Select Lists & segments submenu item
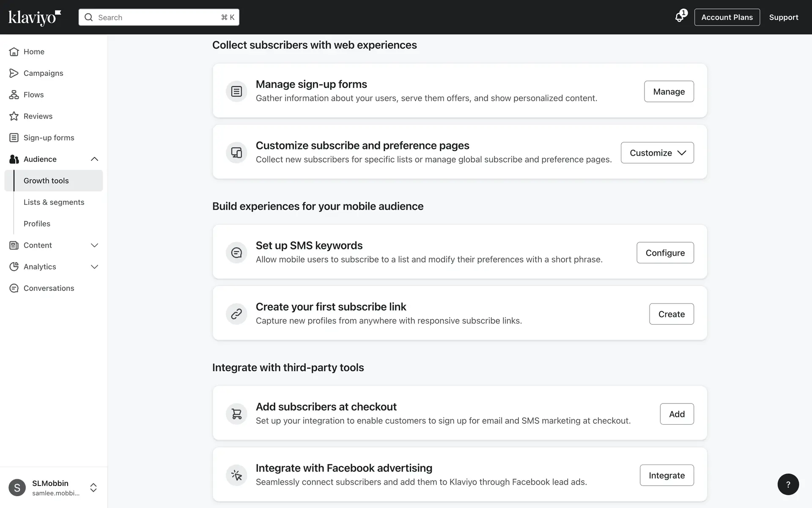 click(54, 202)
